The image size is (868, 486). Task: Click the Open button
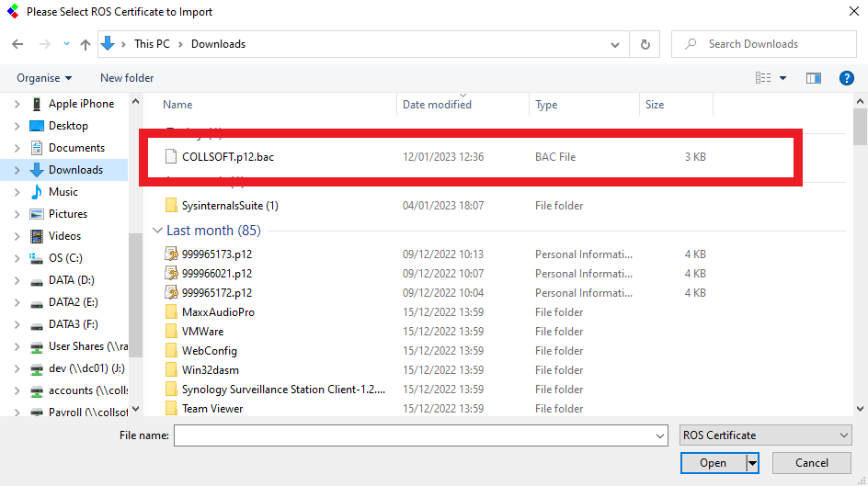[713, 463]
